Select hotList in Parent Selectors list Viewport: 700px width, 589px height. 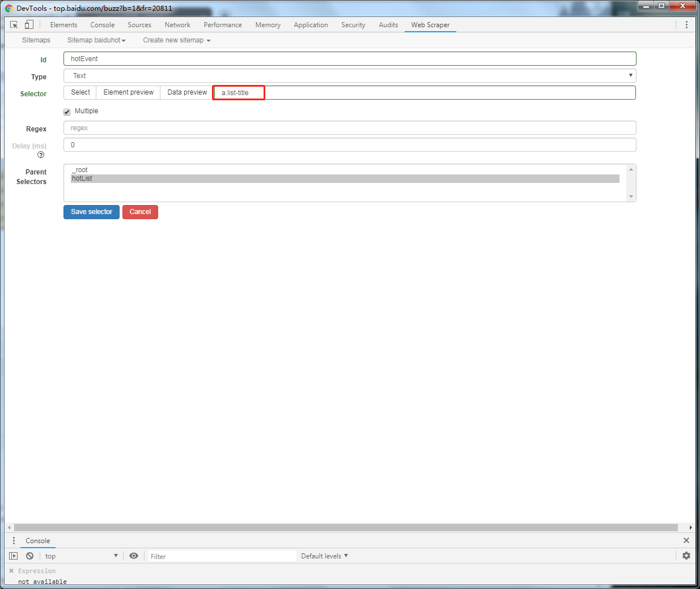click(x=345, y=178)
